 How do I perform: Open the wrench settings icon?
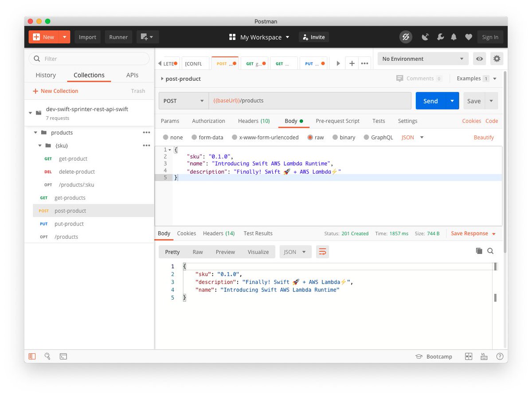(440, 37)
